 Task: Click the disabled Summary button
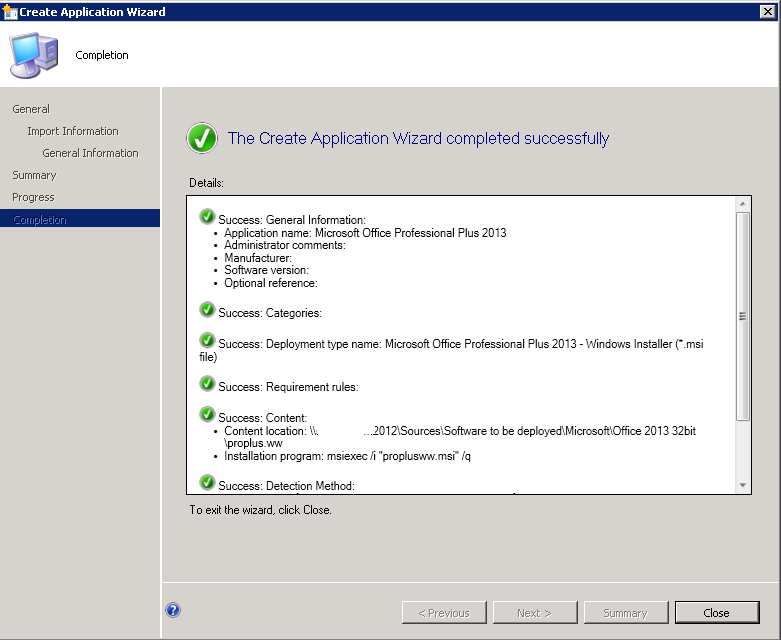(626, 613)
